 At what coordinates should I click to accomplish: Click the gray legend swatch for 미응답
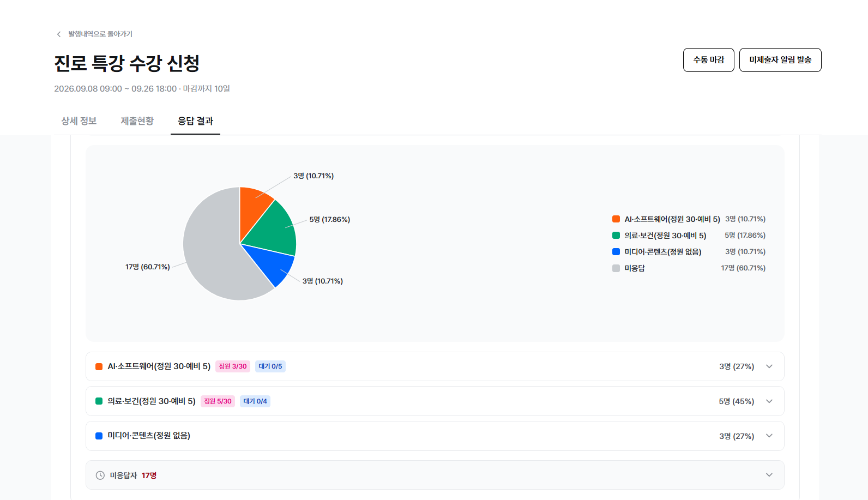(616, 268)
